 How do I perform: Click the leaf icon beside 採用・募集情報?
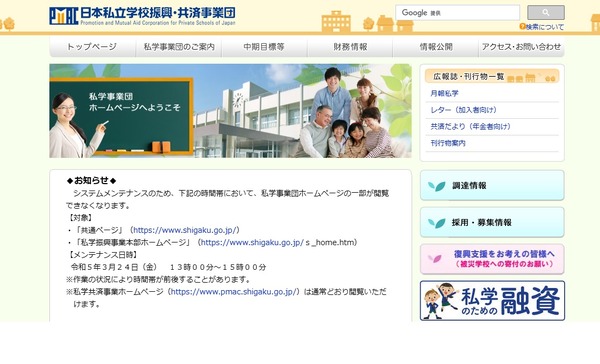[437, 223]
